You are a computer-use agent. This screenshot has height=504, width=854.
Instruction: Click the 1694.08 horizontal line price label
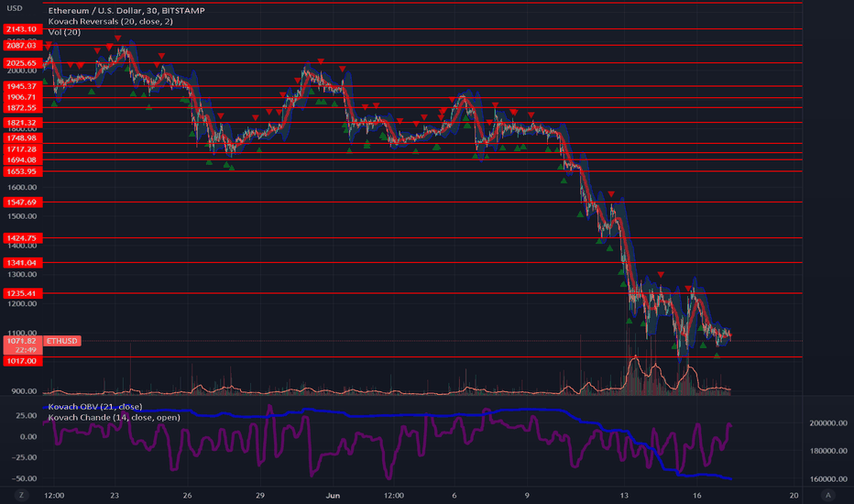point(22,160)
